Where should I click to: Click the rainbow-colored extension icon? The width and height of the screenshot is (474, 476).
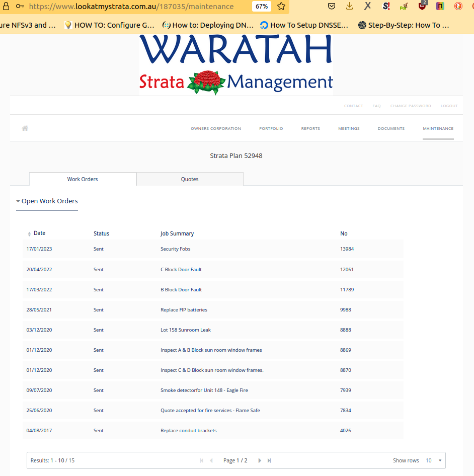(440, 6)
